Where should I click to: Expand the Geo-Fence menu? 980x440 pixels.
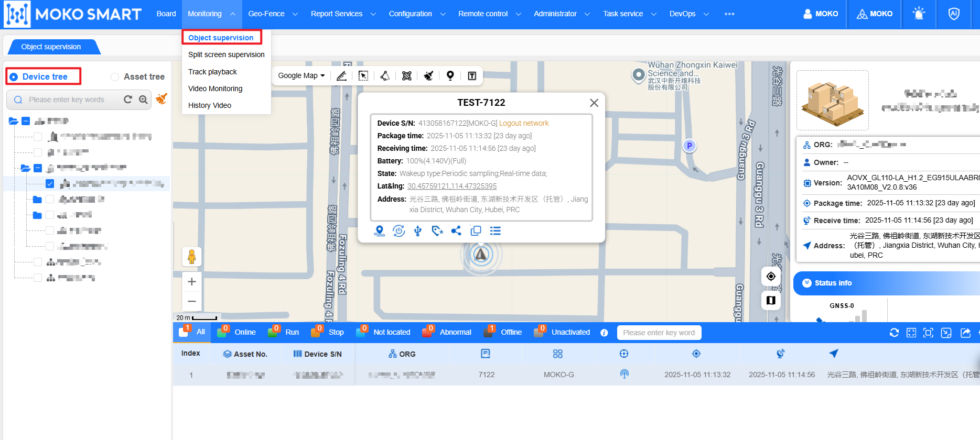click(273, 14)
